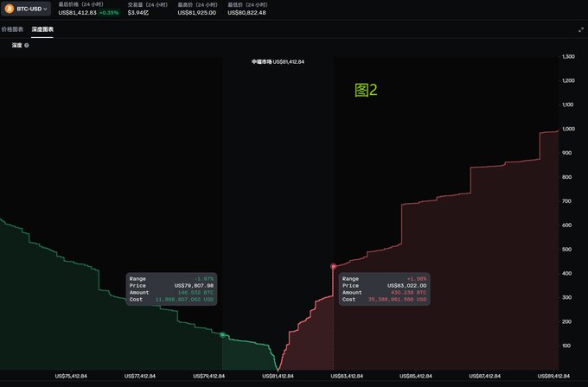Click the 24-hour high US$81,925.00
The width and height of the screenshot is (588, 387).
point(197,13)
